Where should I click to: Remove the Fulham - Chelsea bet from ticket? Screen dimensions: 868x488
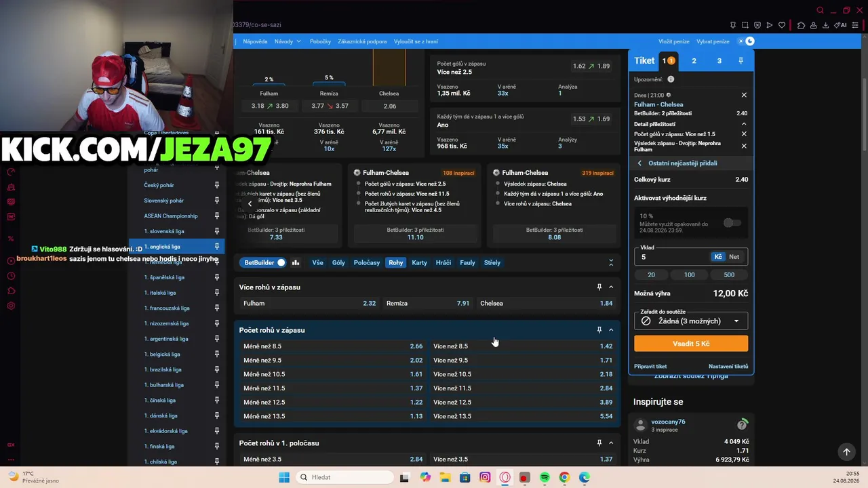coord(744,96)
